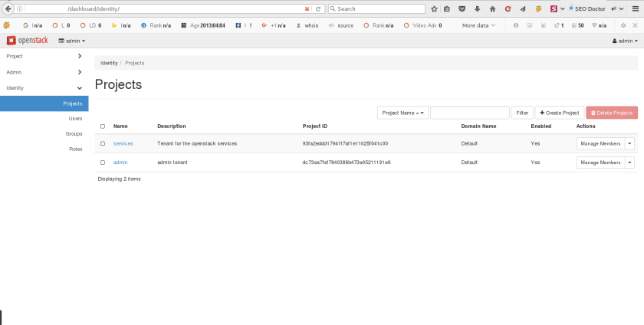Viewport: 644px width, 325px height.
Task: Click the Delete Projects button
Action: (612, 113)
